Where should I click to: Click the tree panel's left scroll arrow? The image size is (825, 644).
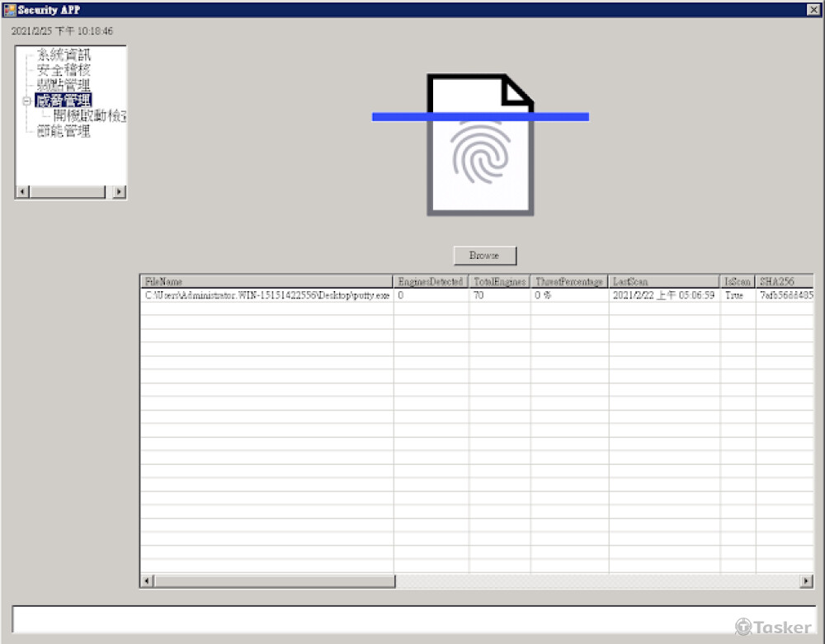click(x=22, y=191)
